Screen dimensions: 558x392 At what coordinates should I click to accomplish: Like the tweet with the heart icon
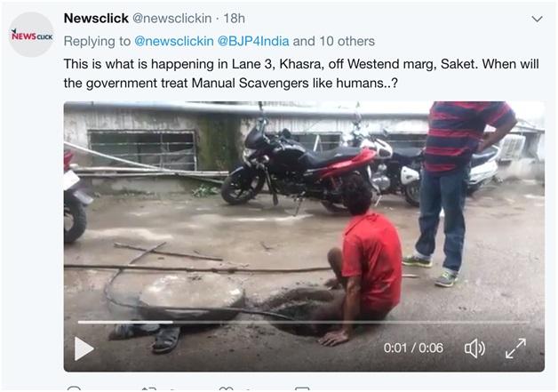[227, 388]
